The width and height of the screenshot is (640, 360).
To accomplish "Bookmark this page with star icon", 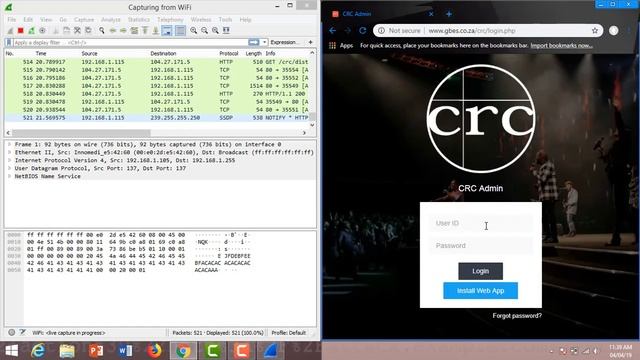I will 595,31.
